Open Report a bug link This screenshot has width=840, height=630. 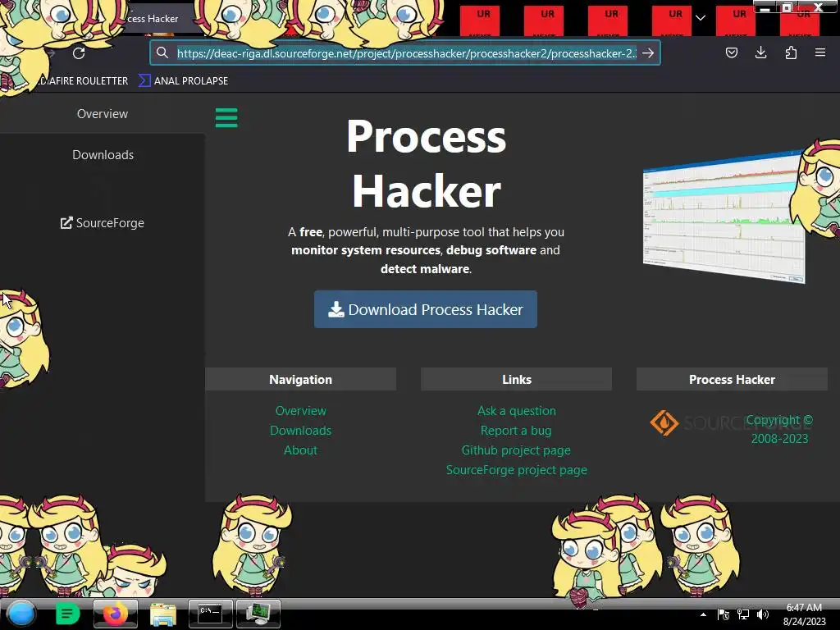pos(516,431)
